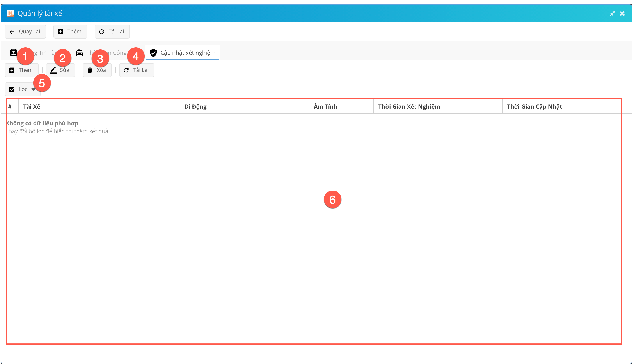Click the Xóa trash icon
The width and height of the screenshot is (632, 364).
pos(90,70)
